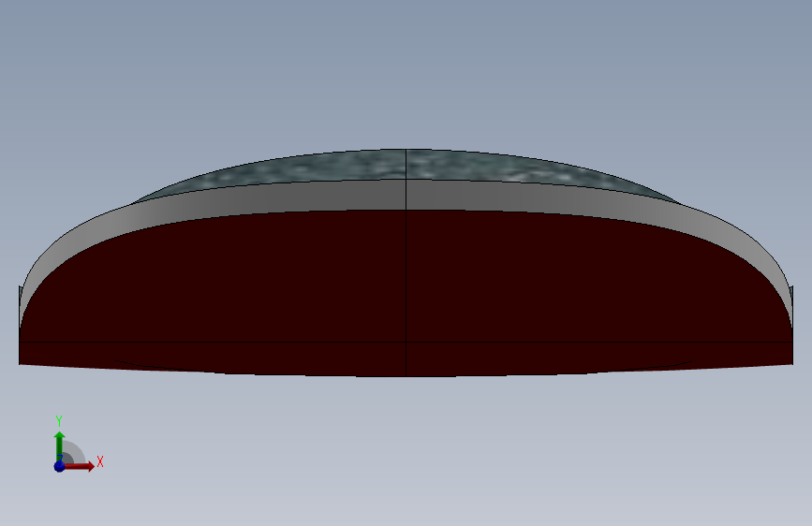This screenshot has width=812, height=526.
Task: Pick the horizontal edge line near model bottom
Action: 406,342
